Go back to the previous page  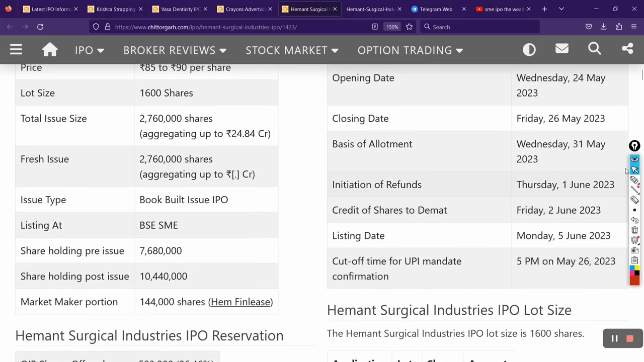(10, 27)
